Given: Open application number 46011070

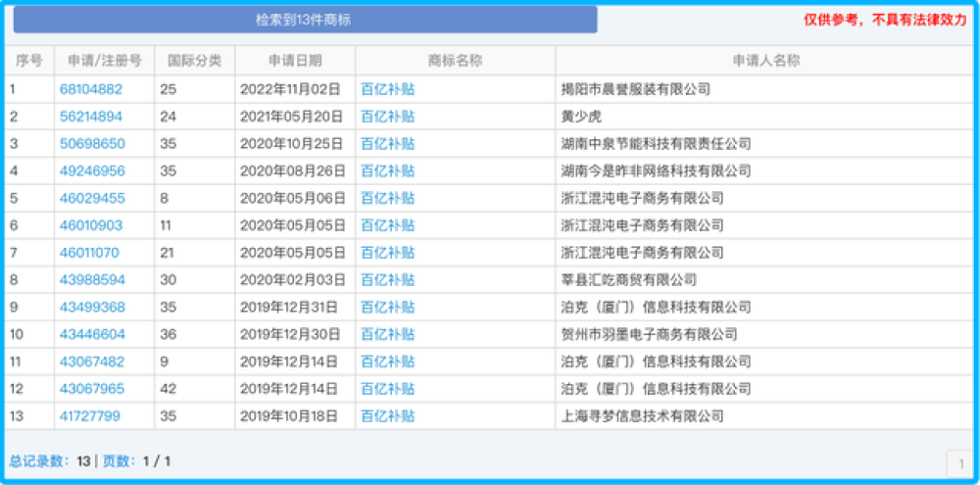Looking at the screenshot, I should (89, 253).
